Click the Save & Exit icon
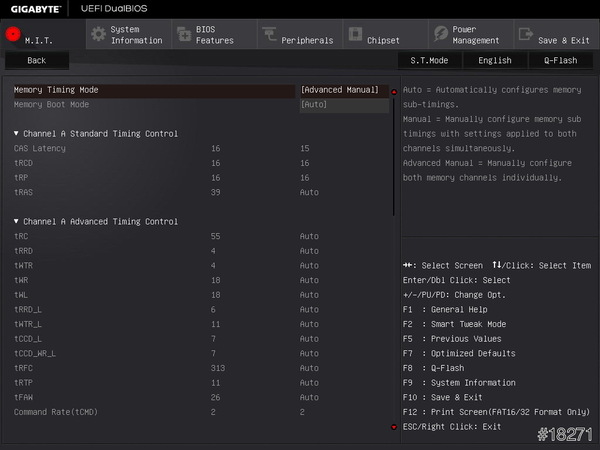This screenshot has width=600, height=450. pyautogui.click(x=526, y=34)
